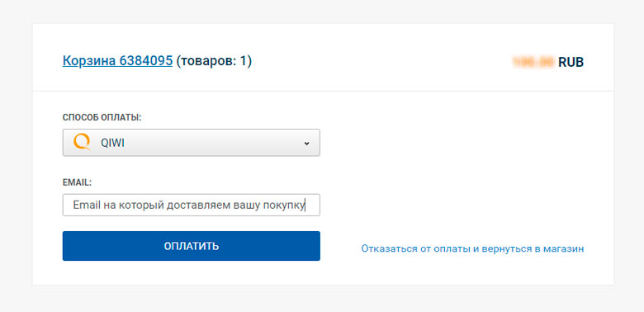This screenshot has height=312, width=644.
Task: Click the вернуться в магазин link ending
Action: pyautogui.click(x=533, y=248)
